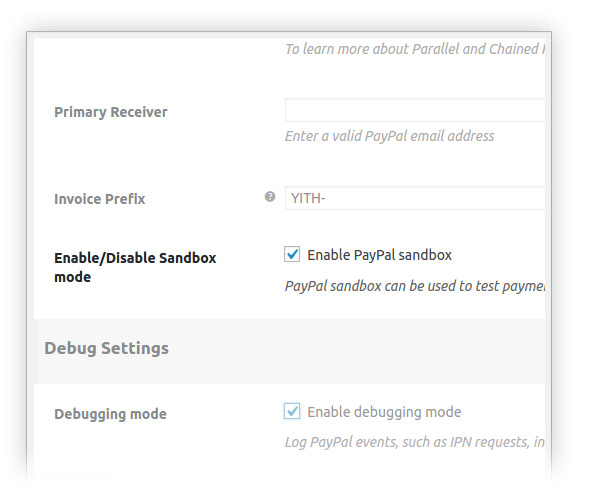Focus the empty Primary Receiver email field
Screen dimensions: 600x496
[415, 110]
